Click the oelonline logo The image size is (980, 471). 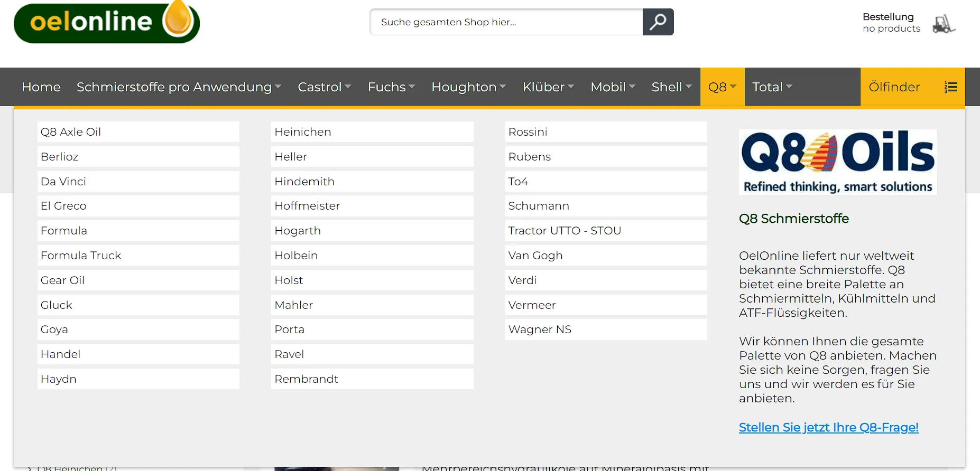(107, 22)
